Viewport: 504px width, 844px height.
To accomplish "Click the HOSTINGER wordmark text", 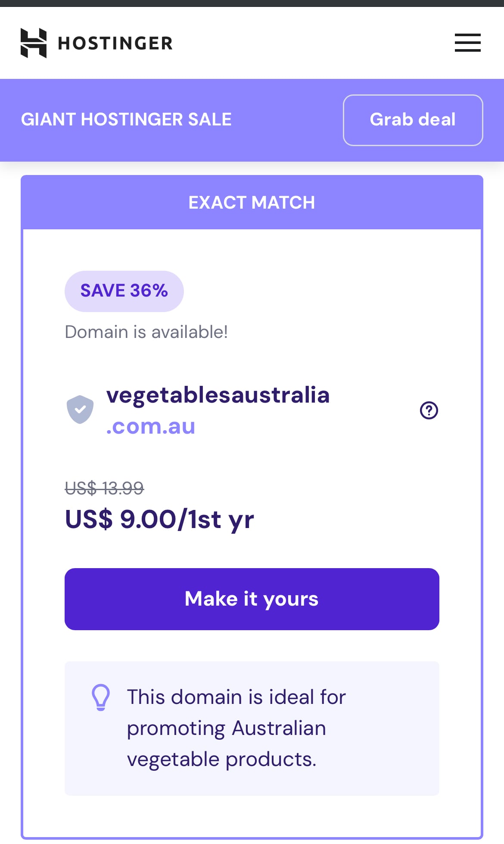I will point(115,43).
